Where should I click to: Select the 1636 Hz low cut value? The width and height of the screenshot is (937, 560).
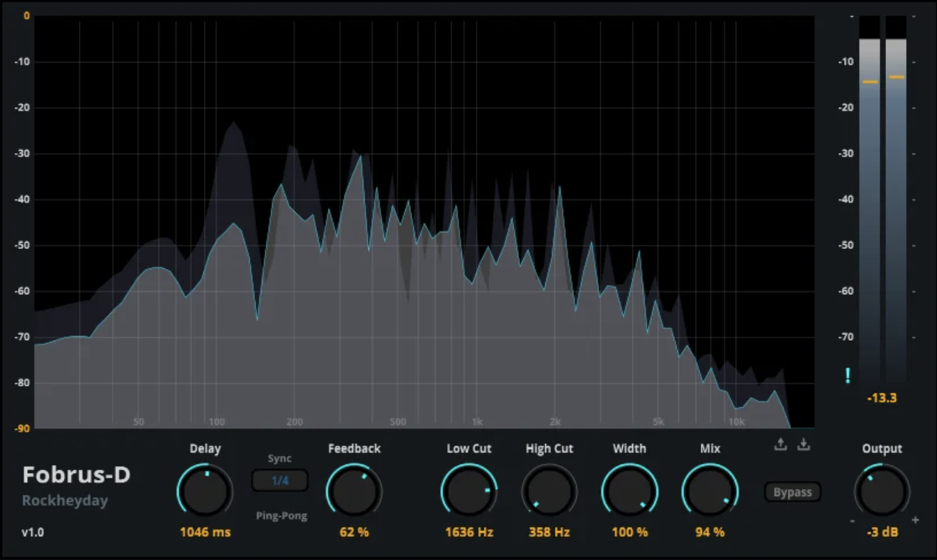(x=469, y=532)
